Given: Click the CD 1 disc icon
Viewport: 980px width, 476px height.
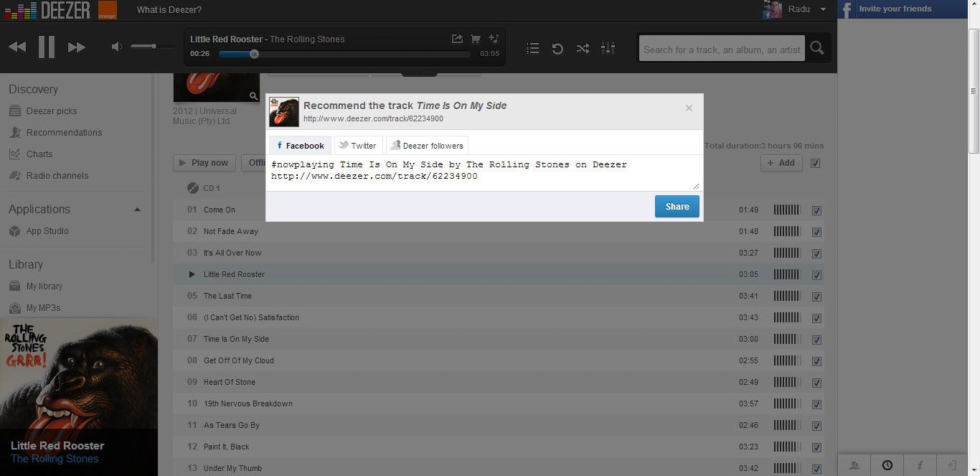Looking at the screenshot, I should coord(192,188).
